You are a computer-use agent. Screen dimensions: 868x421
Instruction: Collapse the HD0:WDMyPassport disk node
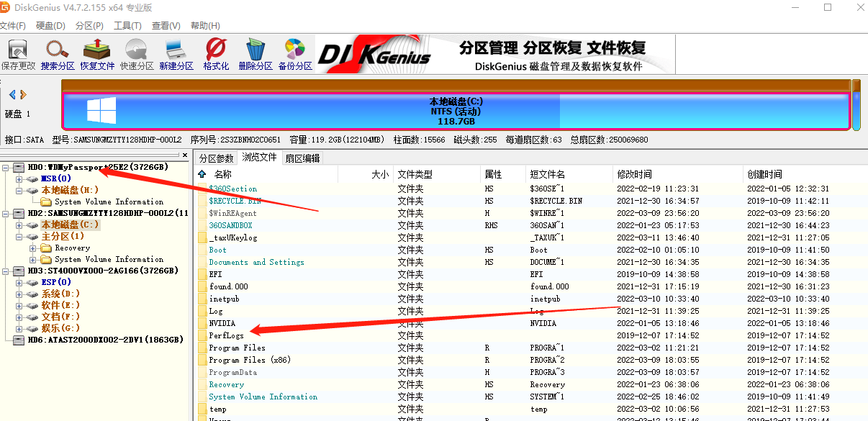tap(6, 167)
